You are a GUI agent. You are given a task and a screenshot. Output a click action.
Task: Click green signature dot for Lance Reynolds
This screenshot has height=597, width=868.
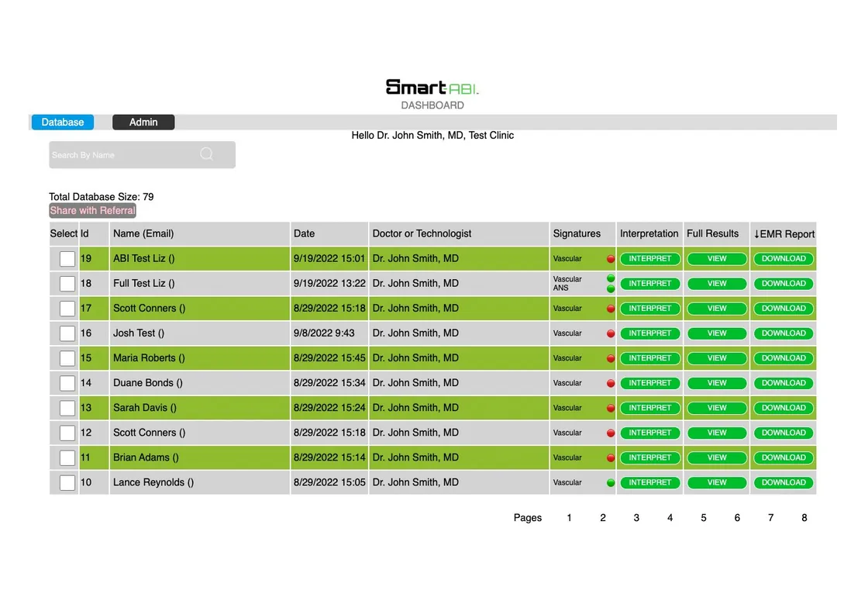611,483
